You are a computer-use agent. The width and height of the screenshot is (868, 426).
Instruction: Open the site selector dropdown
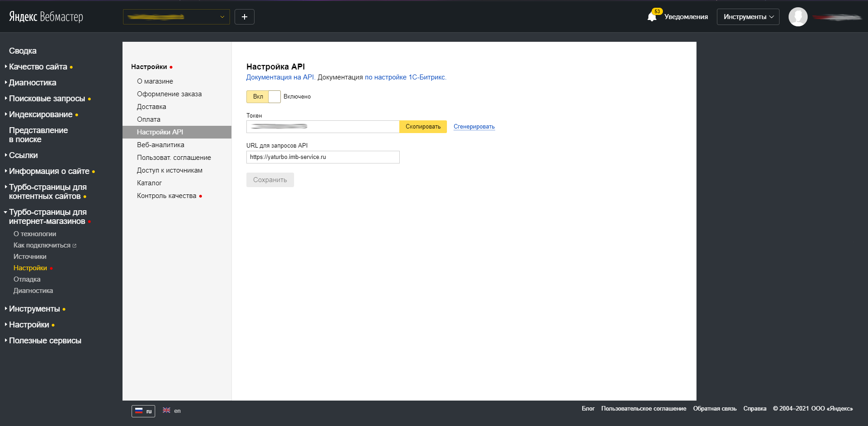(x=177, y=17)
